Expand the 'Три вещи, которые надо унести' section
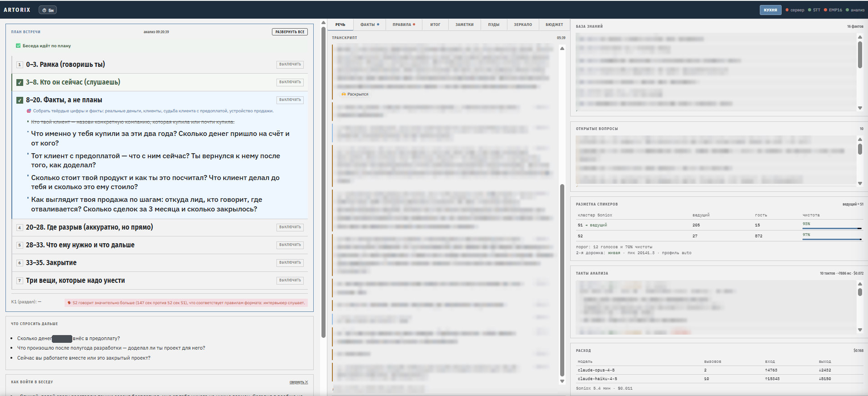Viewport: 868px width, 396px height. coord(75,281)
